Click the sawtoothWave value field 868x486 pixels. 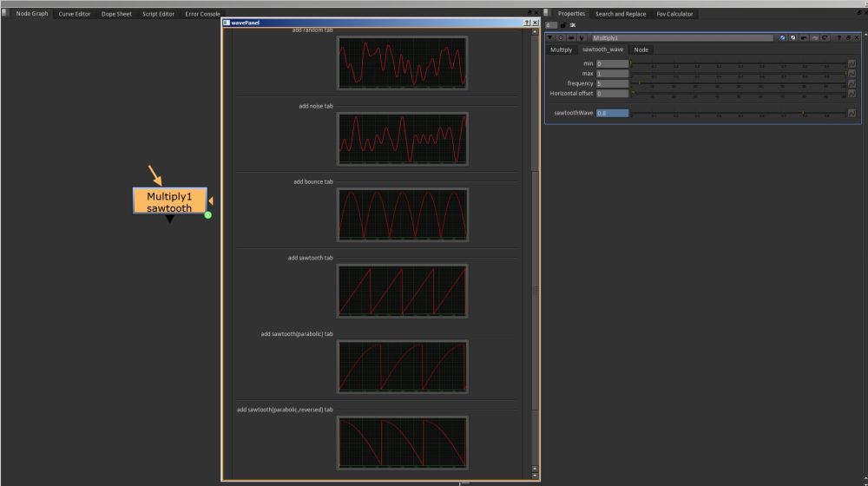[x=612, y=113]
